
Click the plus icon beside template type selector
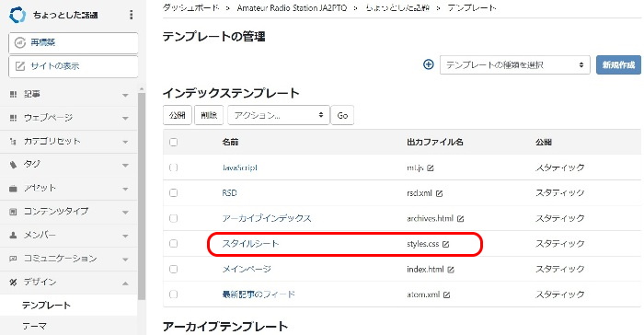[429, 64]
